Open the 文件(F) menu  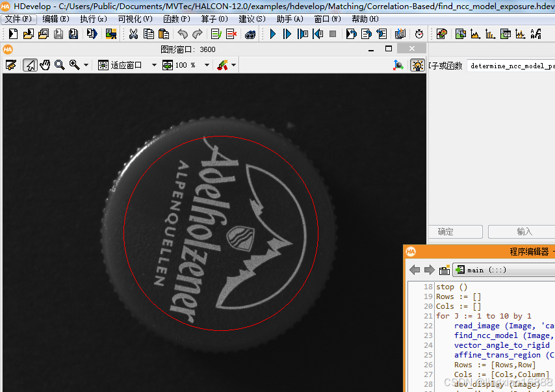[x=18, y=19]
